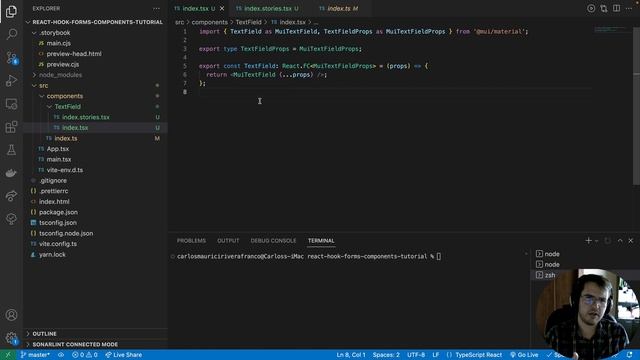Viewport: 640px width, 360px height.
Task: Click components in the breadcrumb path
Action: click(210, 22)
